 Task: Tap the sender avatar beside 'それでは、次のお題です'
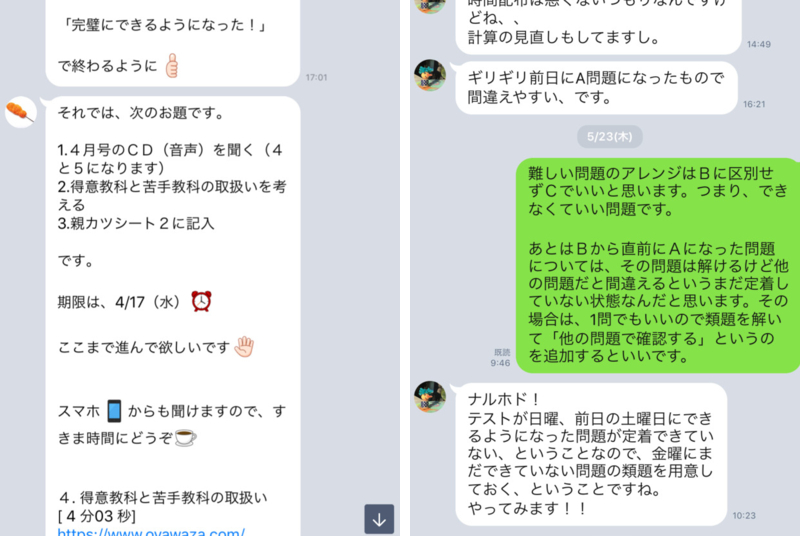pyautogui.click(x=21, y=112)
